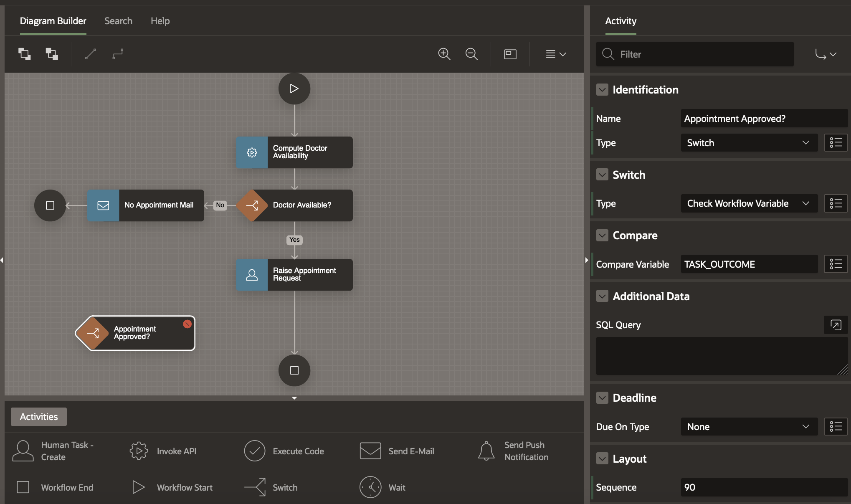Toggle the diagram overview window icon
The height and width of the screenshot is (504, 851).
[x=510, y=54]
